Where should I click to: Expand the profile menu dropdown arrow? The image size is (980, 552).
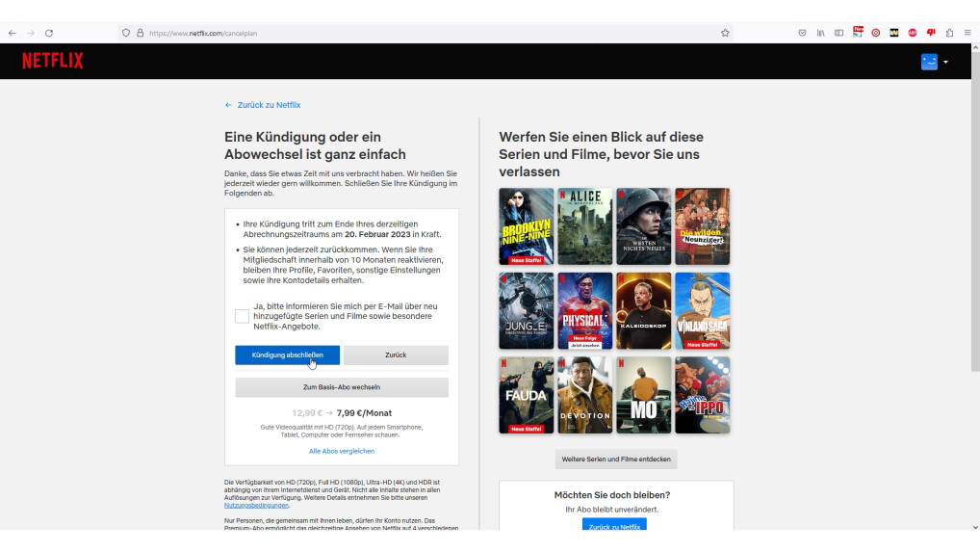click(945, 62)
